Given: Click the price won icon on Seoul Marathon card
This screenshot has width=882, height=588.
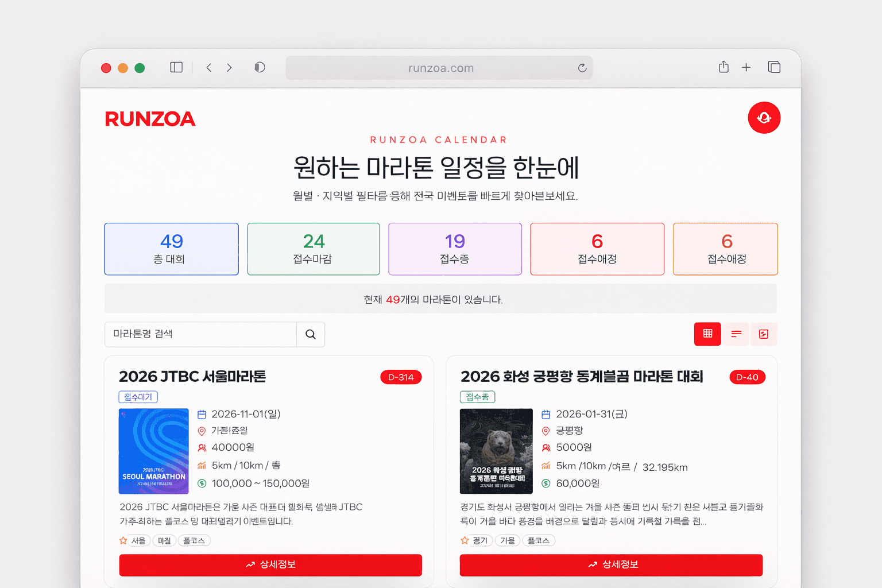Looking at the screenshot, I should click(x=202, y=483).
